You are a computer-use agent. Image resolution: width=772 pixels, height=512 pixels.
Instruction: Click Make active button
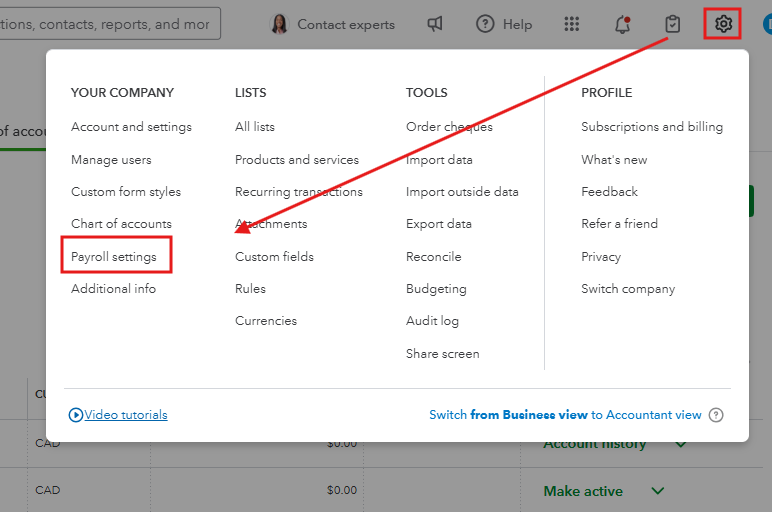[x=583, y=491]
